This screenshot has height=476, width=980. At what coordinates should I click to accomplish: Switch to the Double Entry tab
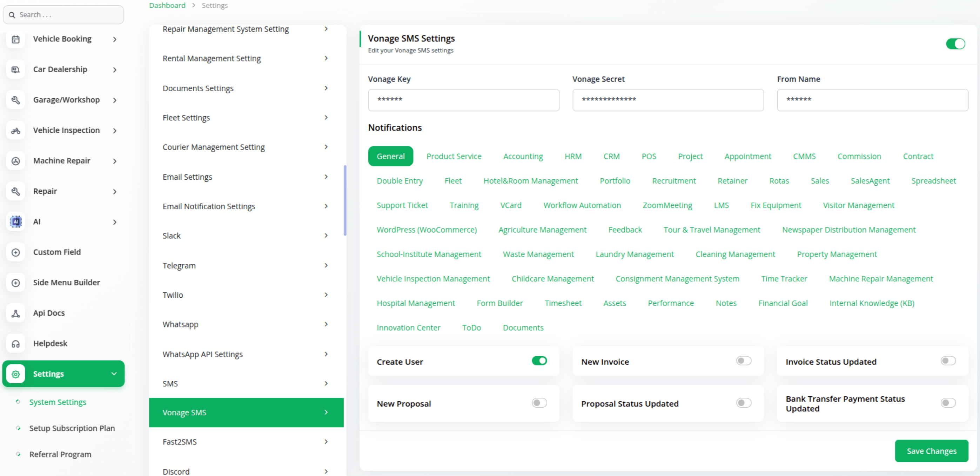400,180
